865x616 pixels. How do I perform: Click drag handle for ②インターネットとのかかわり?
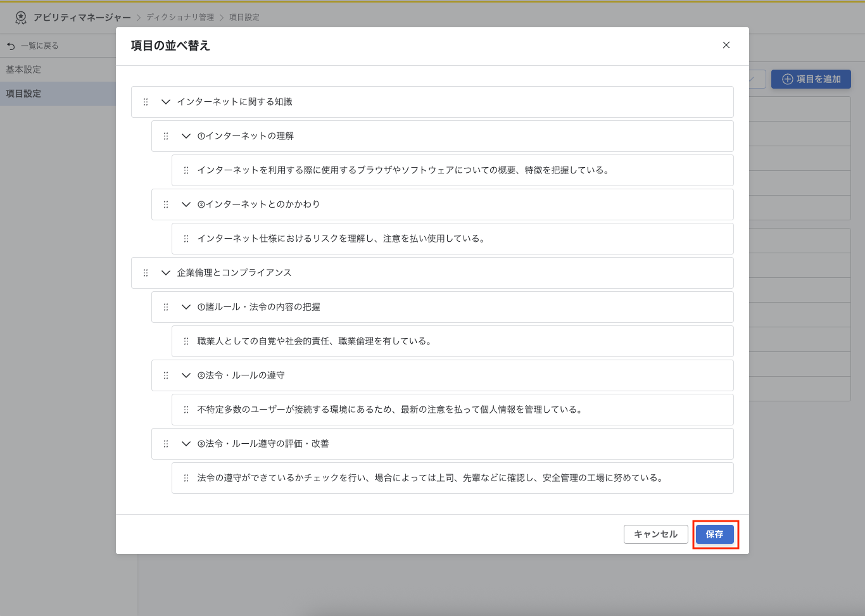pos(166,204)
